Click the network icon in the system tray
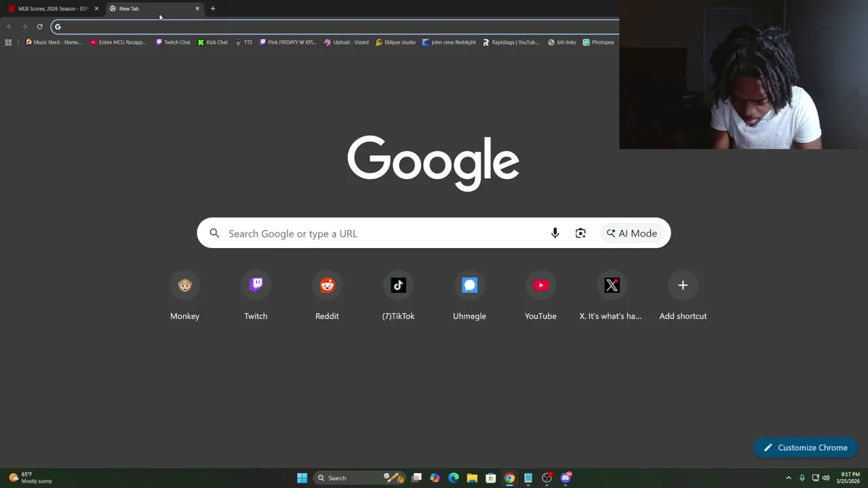Screen dimensions: 868x488 (815, 478)
